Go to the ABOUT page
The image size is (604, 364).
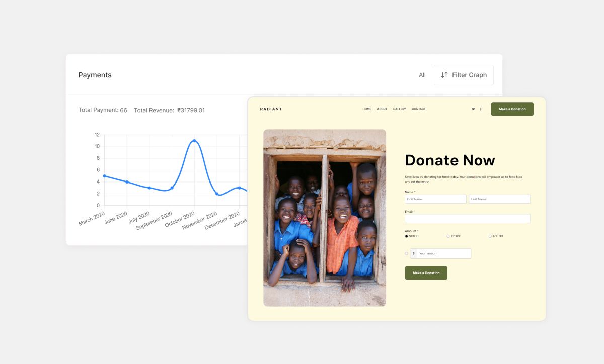382,109
